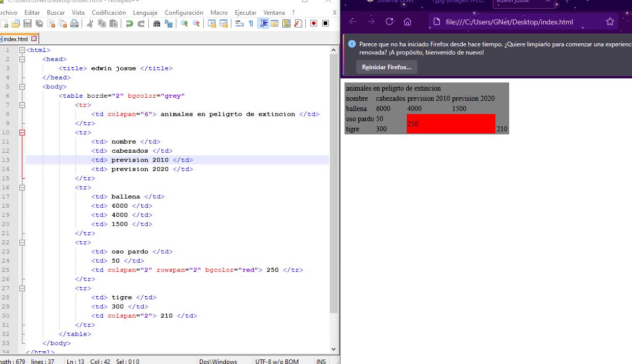The height and width of the screenshot is (364, 632).
Task: Collapse the head fold marker on line 2
Action: (22, 59)
